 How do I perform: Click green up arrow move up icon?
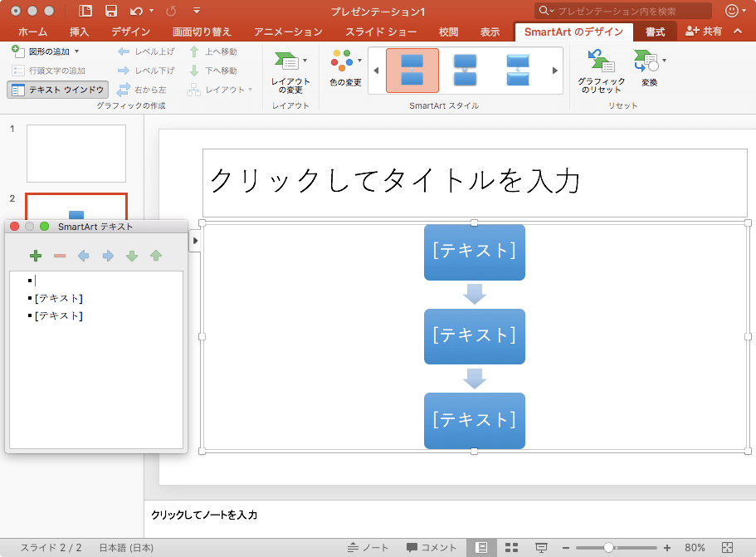coord(156,256)
